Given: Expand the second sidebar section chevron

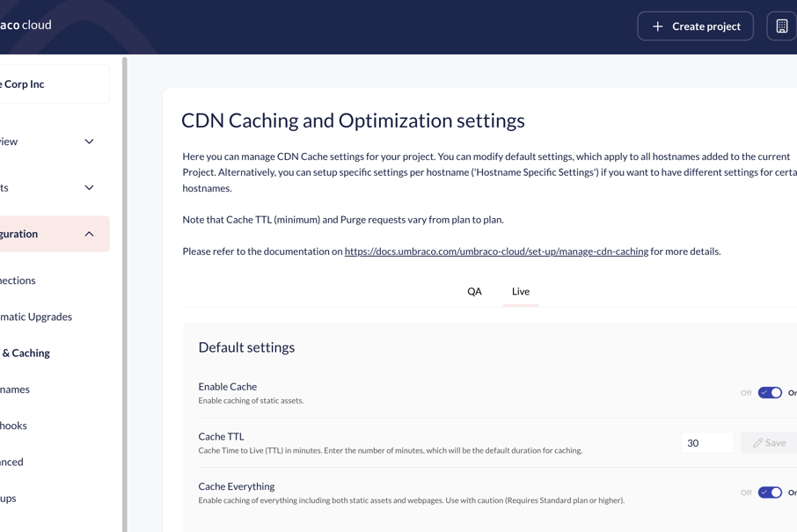Looking at the screenshot, I should [x=88, y=187].
